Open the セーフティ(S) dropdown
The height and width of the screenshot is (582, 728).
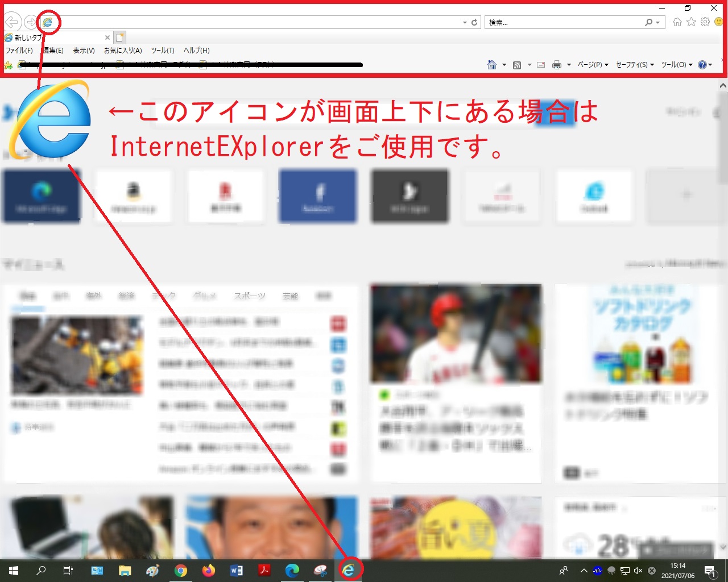[635, 65]
